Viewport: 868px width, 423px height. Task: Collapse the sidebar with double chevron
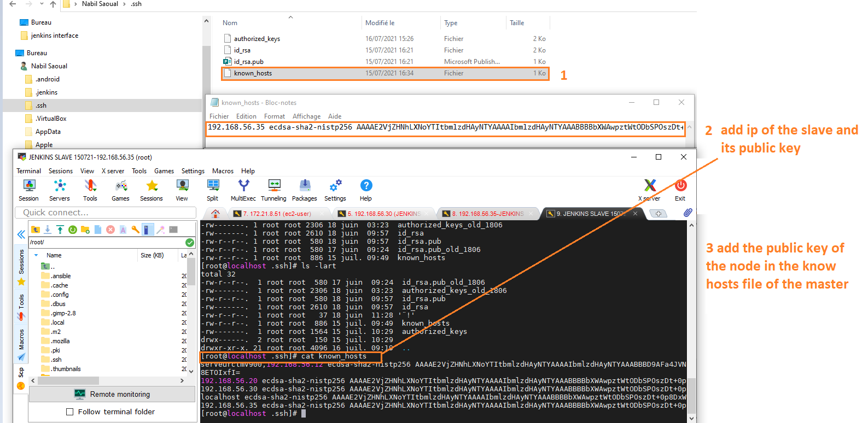pyautogui.click(x=21, y=234)
